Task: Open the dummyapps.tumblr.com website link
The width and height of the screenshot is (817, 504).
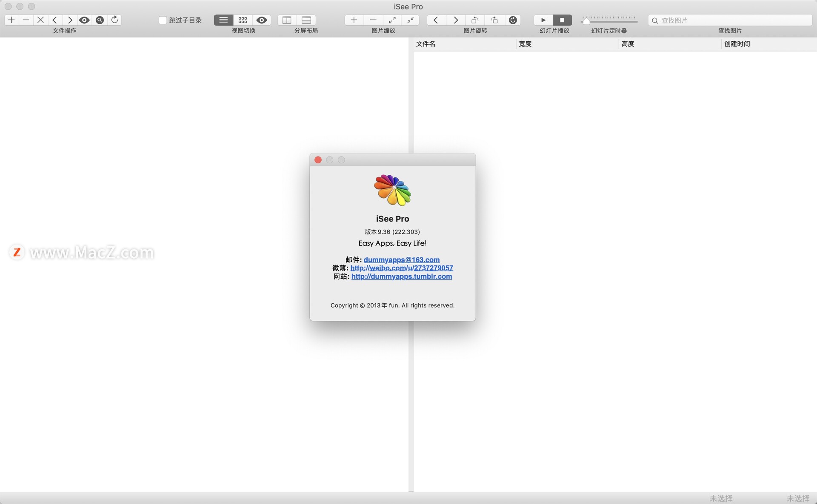Action: (402, 276)
